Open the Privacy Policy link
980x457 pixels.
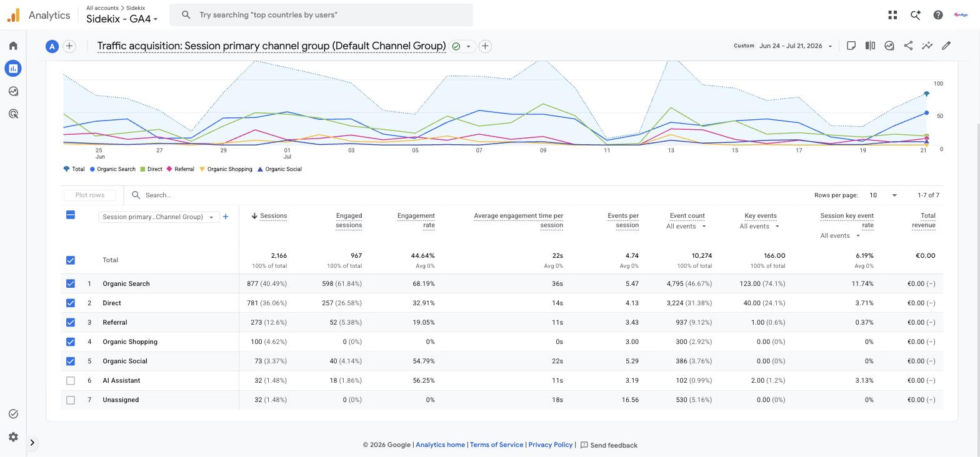tap(550, 445)
